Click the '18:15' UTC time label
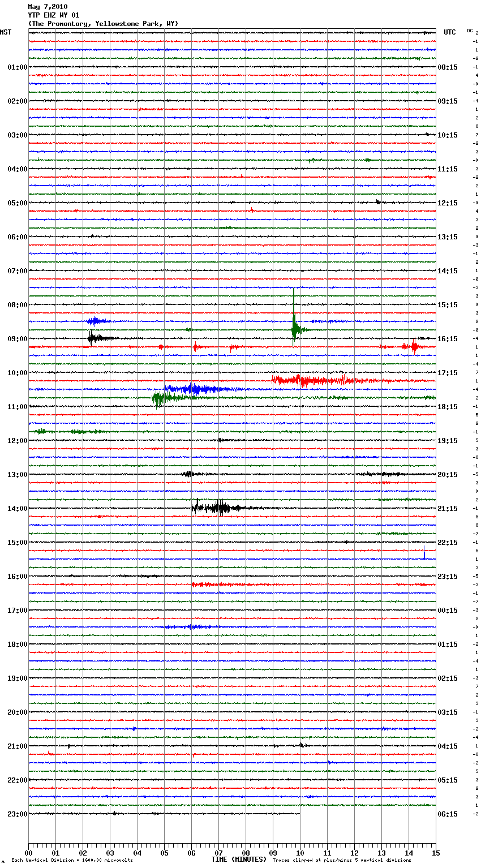481x868 pixels. pos(448,407)
